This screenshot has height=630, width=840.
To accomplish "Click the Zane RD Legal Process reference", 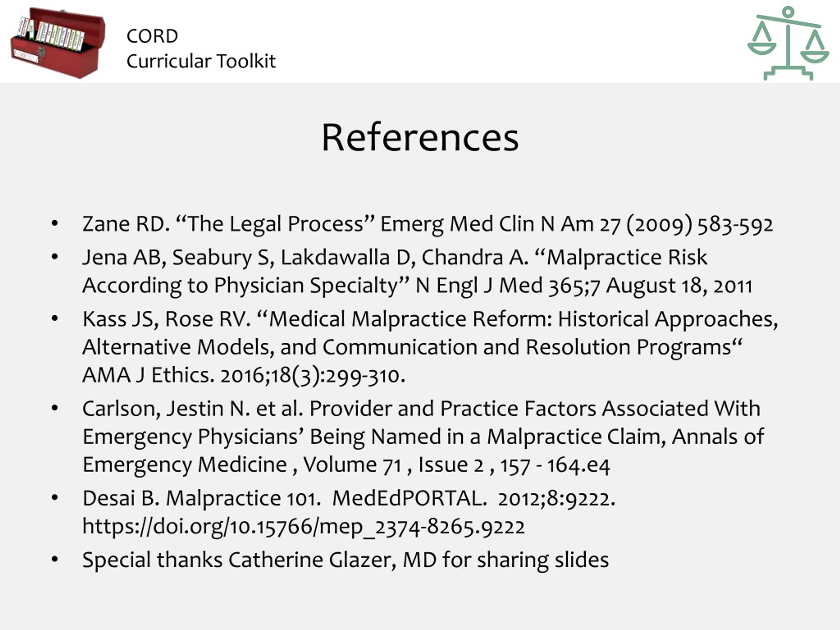I will point(428,224).
